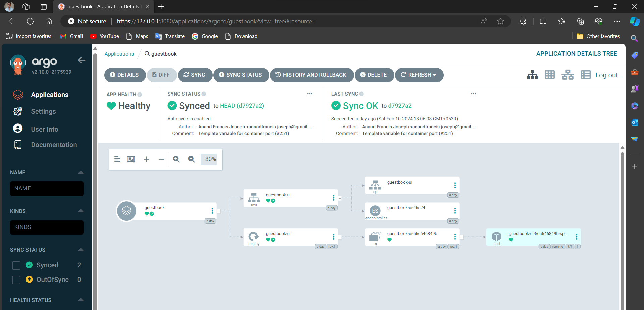Open the Copilot sidebar icon
Image resolution: width=644 pixels, height=310 pixels.
tap(634, 21)
